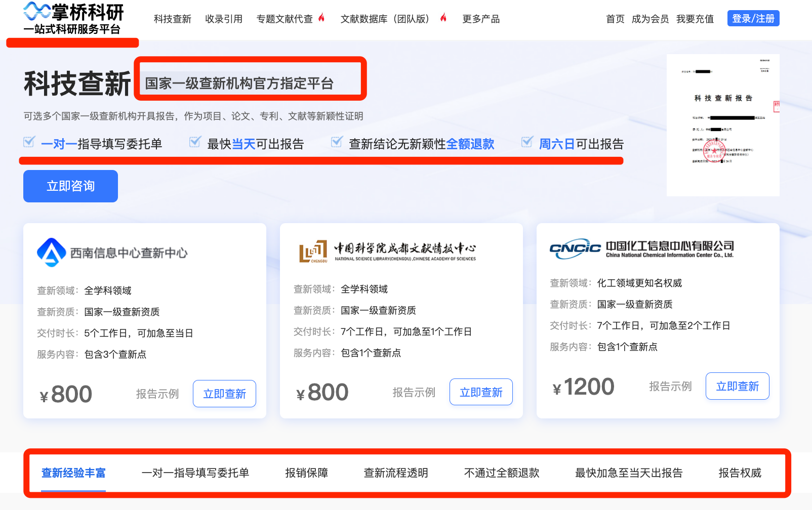Open the 我要充值 link
Viewport: 812px width, 510px height.
(x=695, y=19)
